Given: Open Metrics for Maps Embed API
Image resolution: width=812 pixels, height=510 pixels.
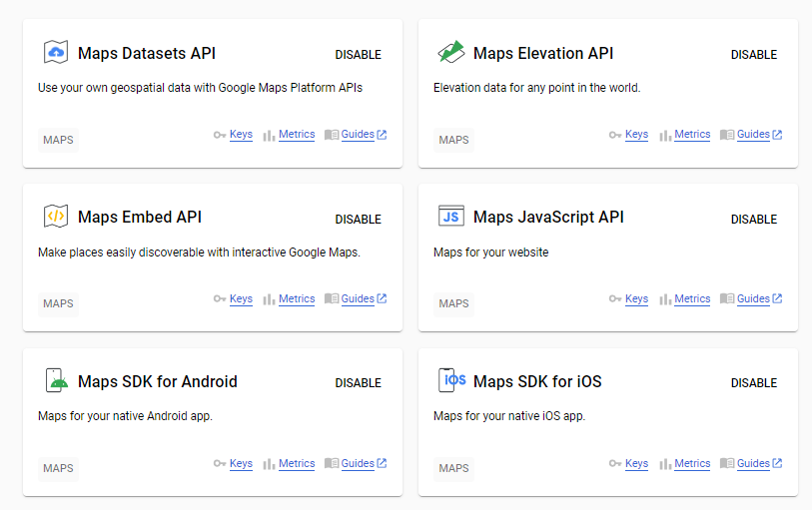Looking at the screenshot, I should (x=297, y=299).
